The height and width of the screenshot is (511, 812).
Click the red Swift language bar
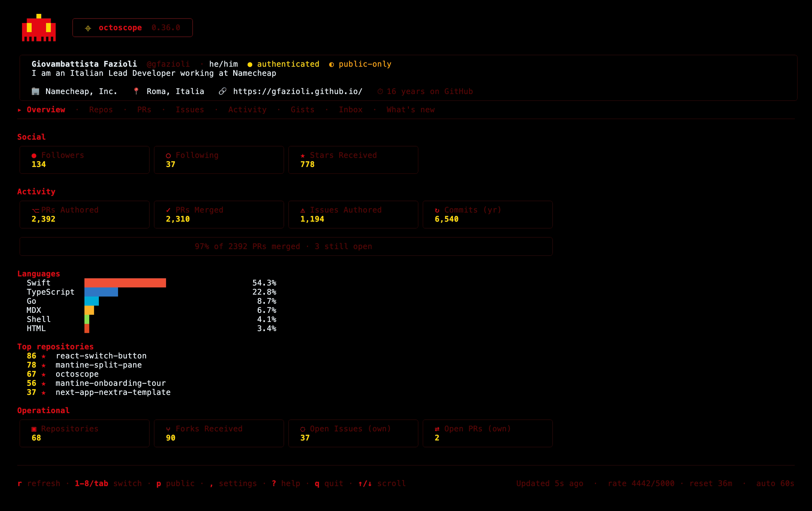coord(125,283)
